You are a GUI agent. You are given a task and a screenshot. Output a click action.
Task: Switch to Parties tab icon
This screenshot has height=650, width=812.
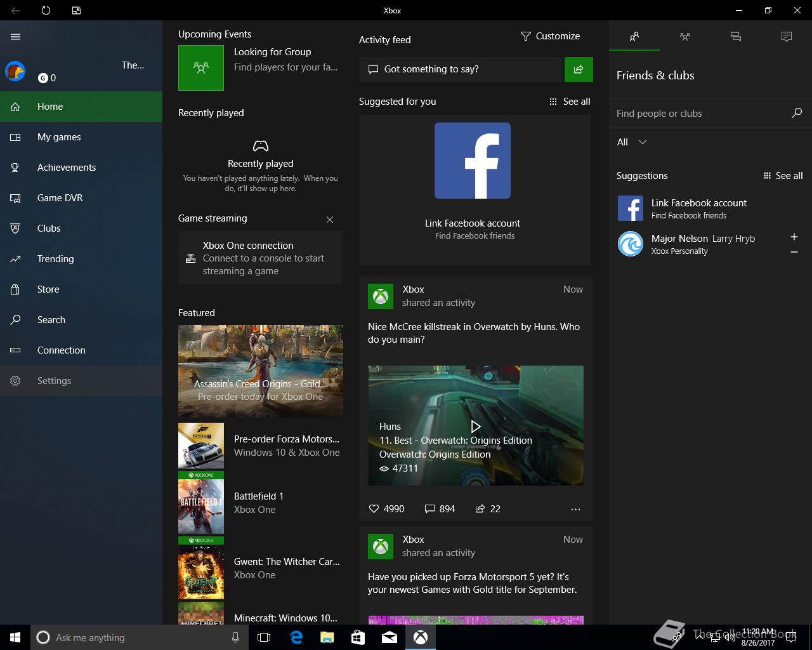pos(685,37)
